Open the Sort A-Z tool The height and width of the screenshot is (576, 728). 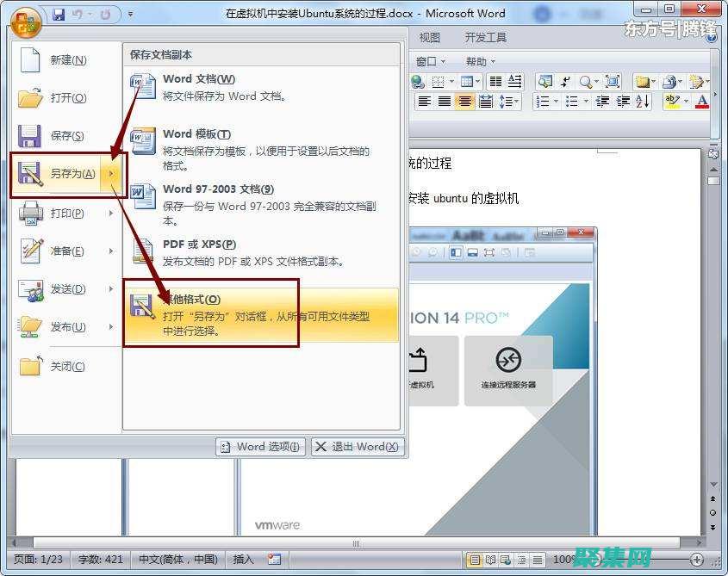click(x=641, y=102)
